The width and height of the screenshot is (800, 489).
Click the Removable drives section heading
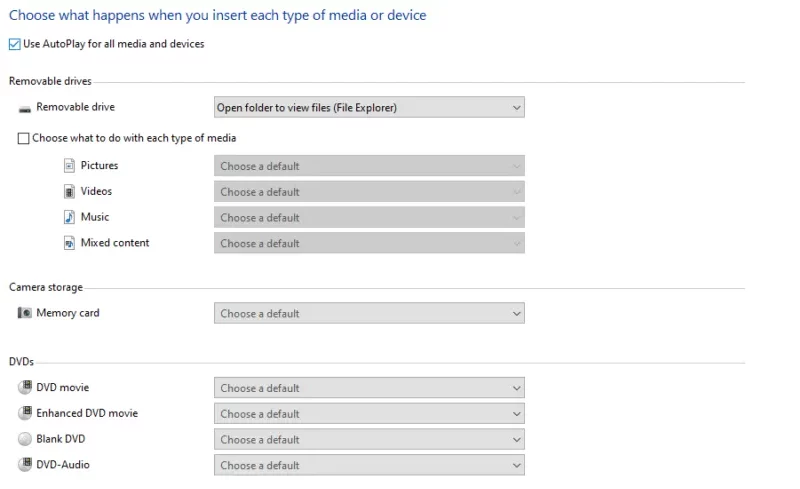pos(50,81)
